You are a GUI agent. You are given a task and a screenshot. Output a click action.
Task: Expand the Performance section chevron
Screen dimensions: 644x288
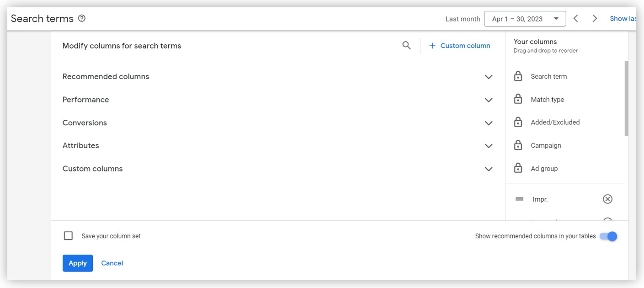[489, 100]
